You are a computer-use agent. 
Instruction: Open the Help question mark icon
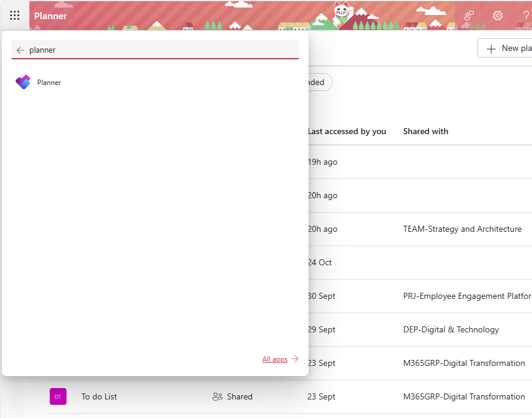(x=526, y=15)
